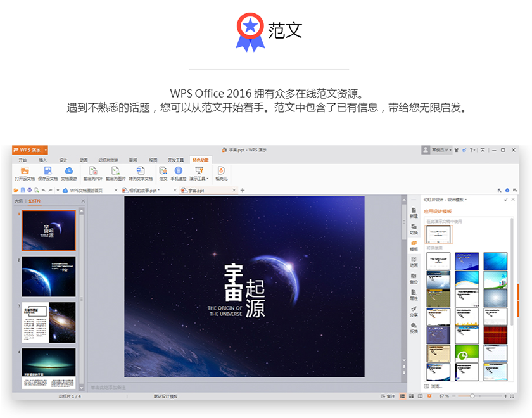532x418 pixels.
Task: Click 浏览... link below the templates
Action: pyautogui.click(x=436, y=386)
